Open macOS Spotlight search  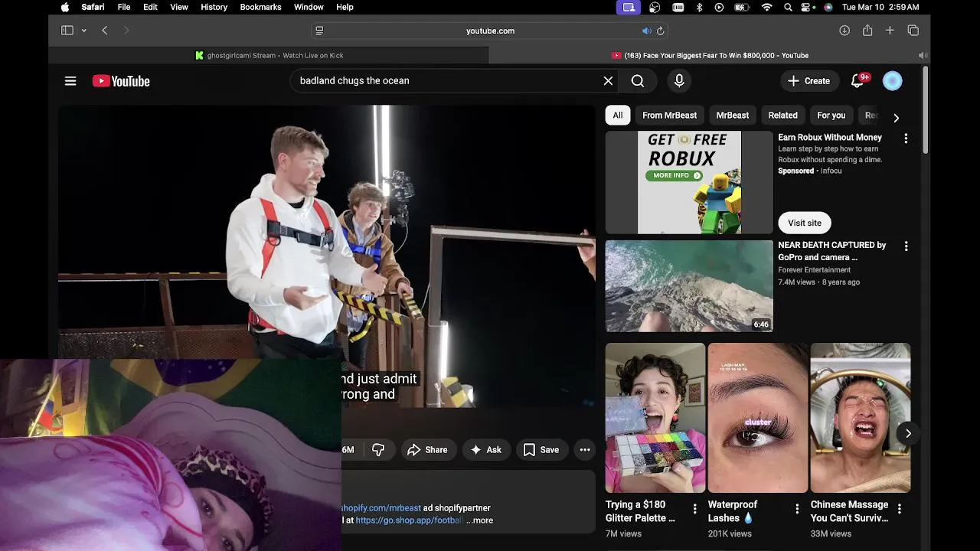(788, 7)
